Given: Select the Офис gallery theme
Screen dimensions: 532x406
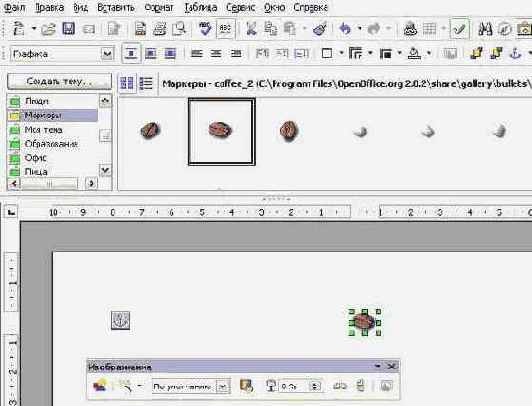Looking at the screenshot, I should pos(36,158).
